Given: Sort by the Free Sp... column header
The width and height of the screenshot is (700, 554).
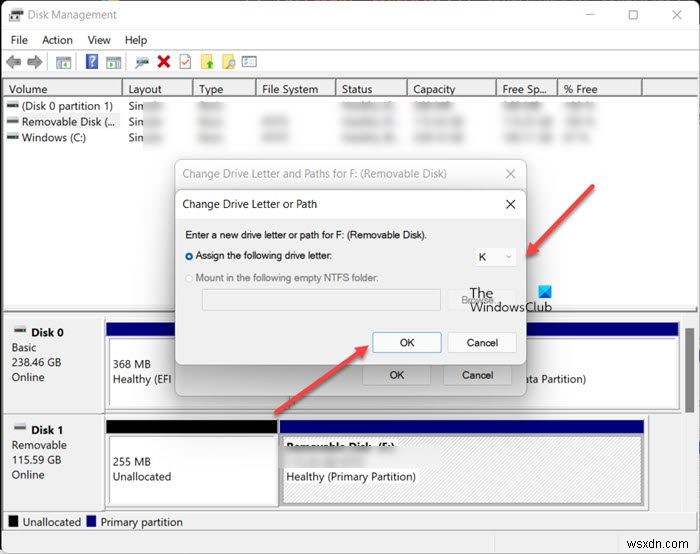Looking at the screenshot, I should [527, 89].
